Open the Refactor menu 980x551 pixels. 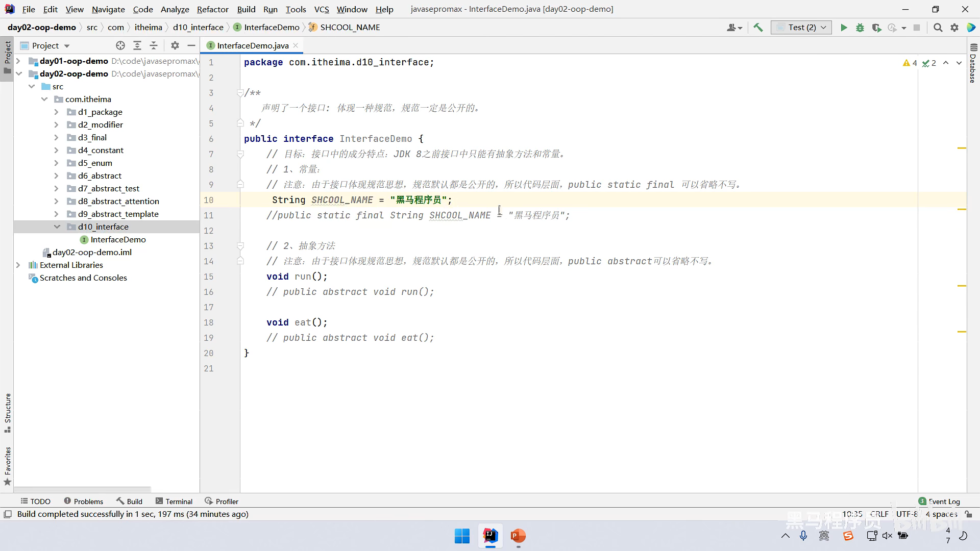(212, 9)
